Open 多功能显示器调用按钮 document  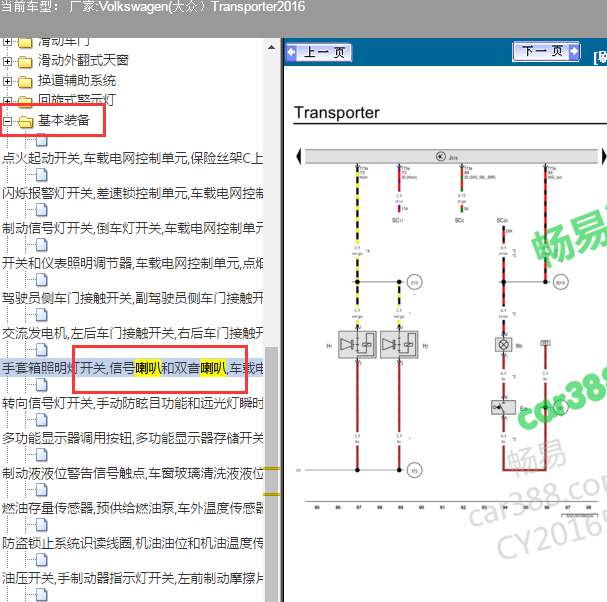click(x=132, y=438)
